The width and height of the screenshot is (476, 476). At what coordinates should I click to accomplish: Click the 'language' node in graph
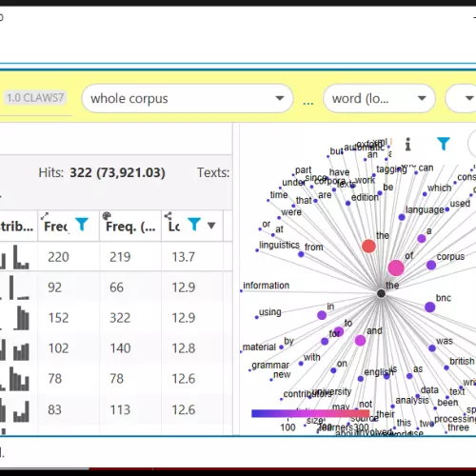[x=402, y=217]
